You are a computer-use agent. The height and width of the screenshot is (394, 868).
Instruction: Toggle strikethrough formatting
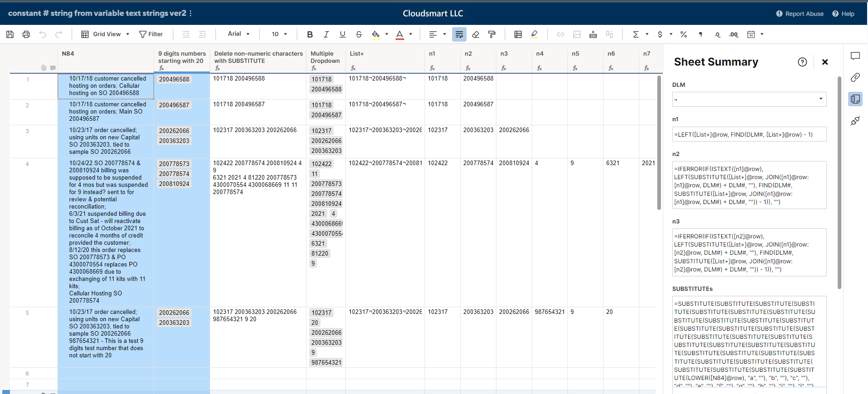point(359,34)
